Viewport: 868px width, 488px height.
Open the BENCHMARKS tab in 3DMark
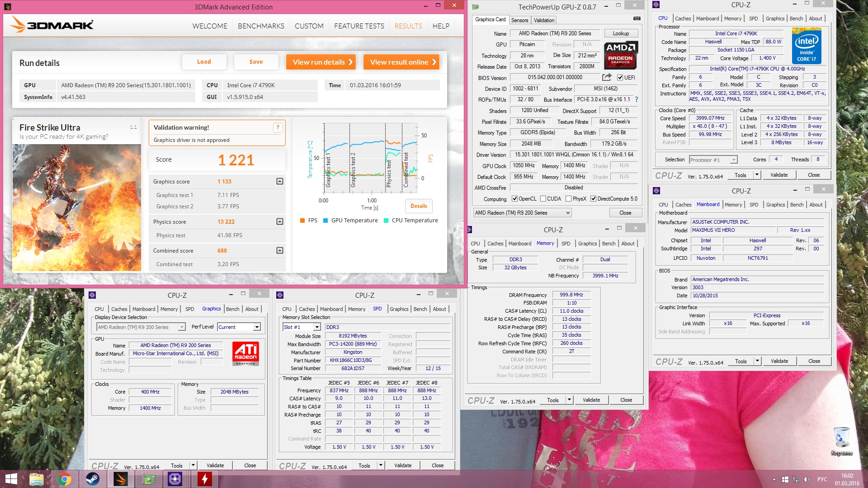coord(261,26)
